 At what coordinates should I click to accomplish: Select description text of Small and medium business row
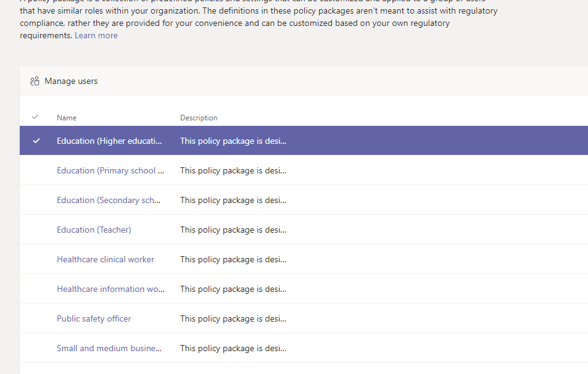233,348
